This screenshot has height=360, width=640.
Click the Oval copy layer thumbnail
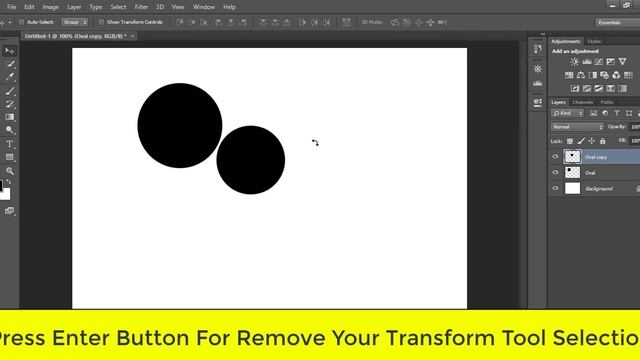(572, 156)
